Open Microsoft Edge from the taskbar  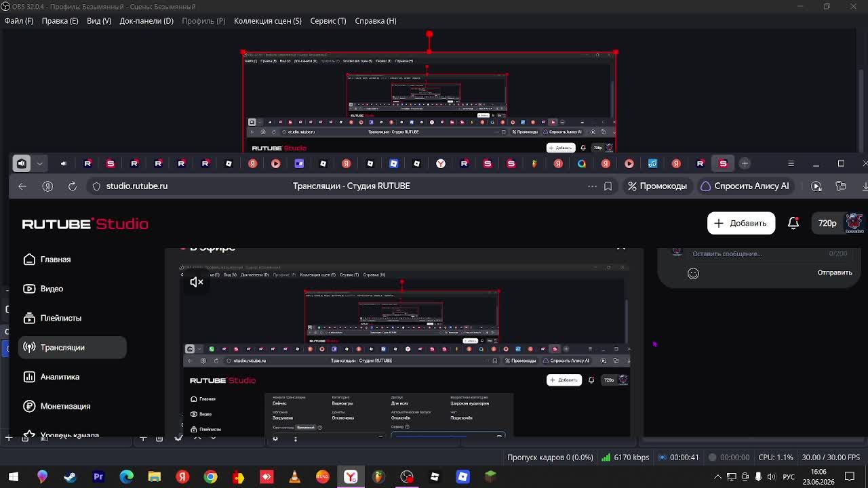point(126,476)
